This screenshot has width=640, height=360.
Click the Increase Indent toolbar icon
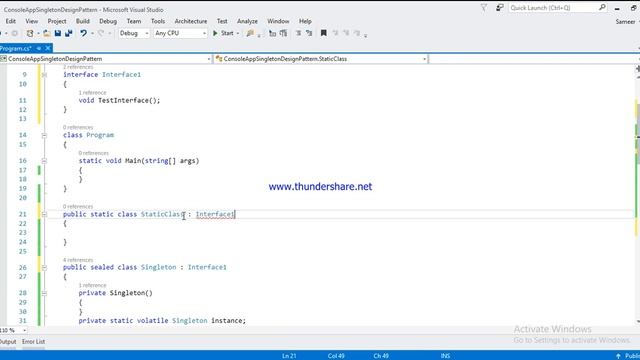tap(283, 33)
